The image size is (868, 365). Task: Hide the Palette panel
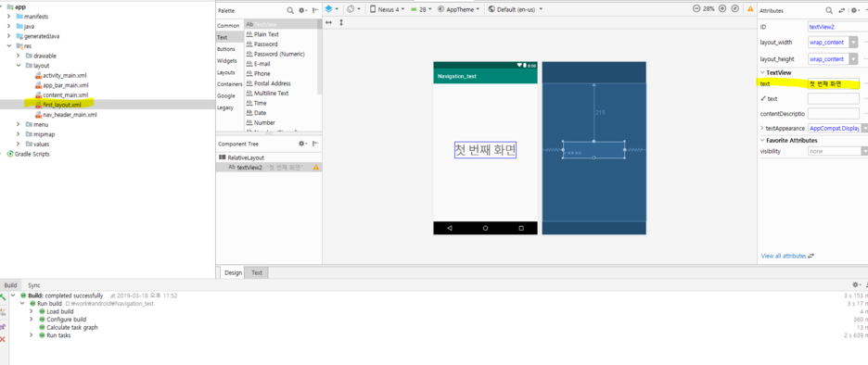coord(315,10)
